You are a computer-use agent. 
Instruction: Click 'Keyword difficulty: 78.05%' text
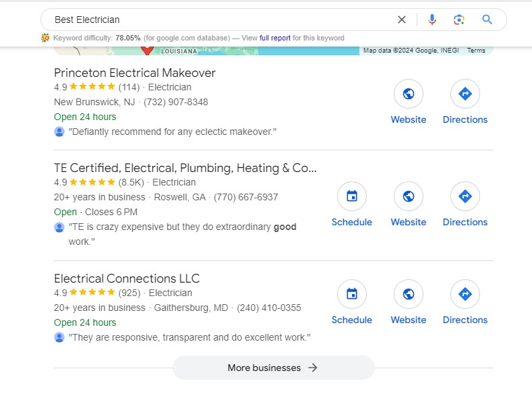click(96, 38)
